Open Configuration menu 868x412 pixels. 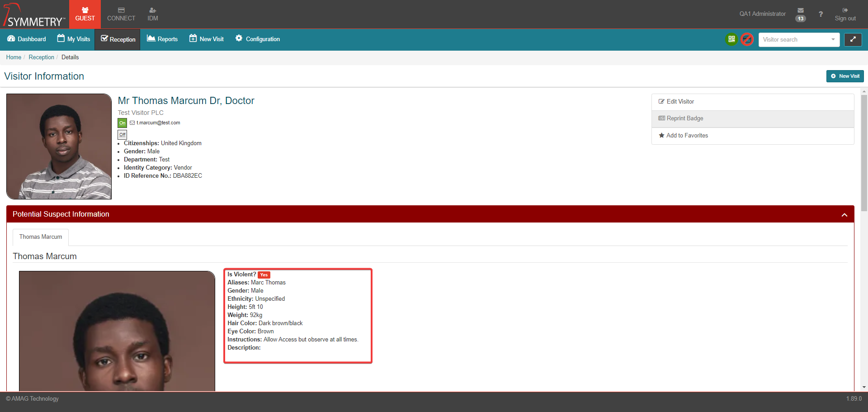258,39
